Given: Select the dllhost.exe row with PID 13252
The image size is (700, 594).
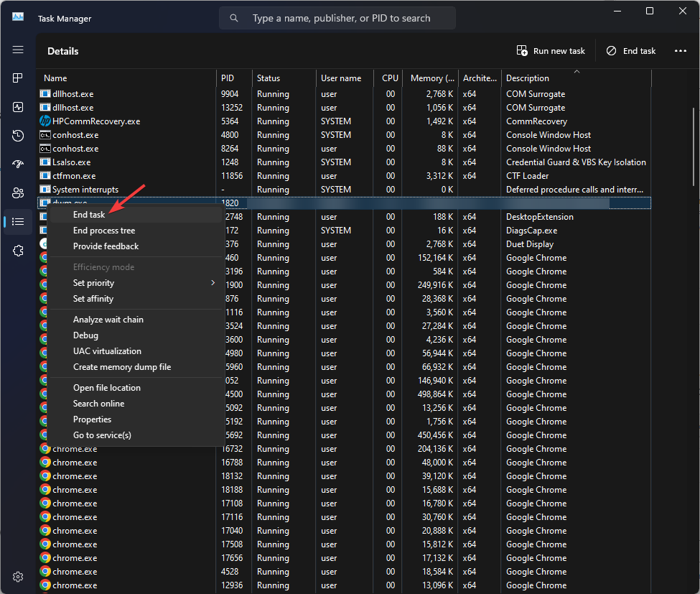Looking at the screenshot, I should point(345,108).
